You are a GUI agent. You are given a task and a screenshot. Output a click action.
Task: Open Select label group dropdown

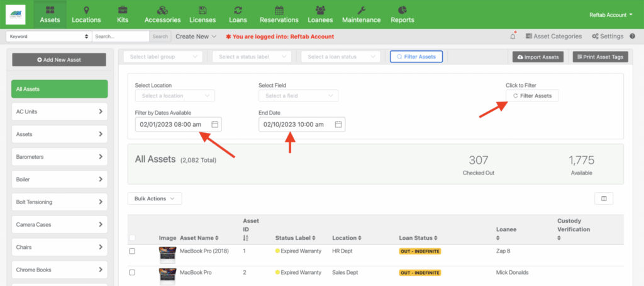163,57
